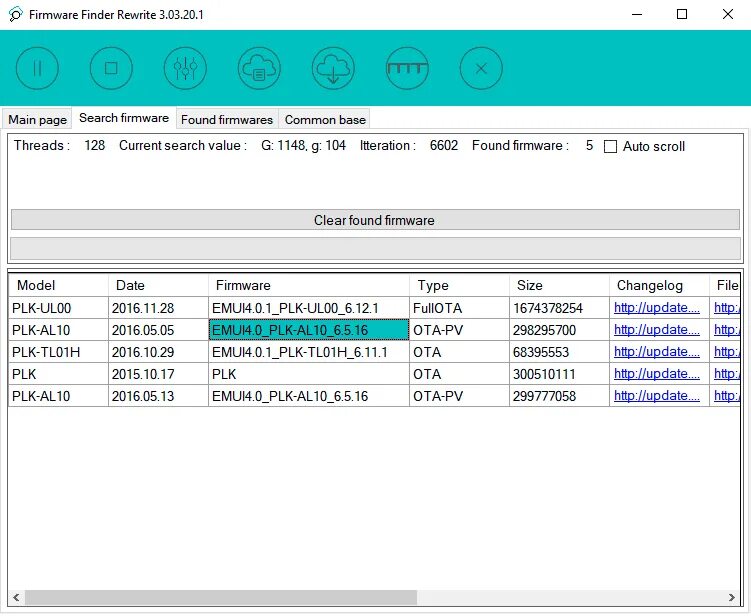The height and width of the screenshot is (616, 751).
Task: Stop the firmware search
Action: 111,68
